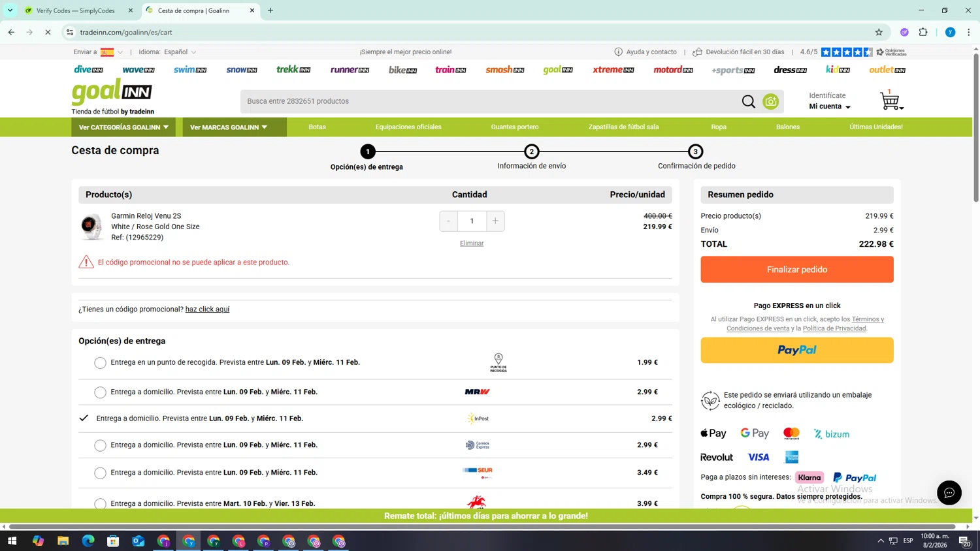Click Finalizar pedido button
Screen dimensions: 980x551
pyautogui.click(x=796, y=269)
